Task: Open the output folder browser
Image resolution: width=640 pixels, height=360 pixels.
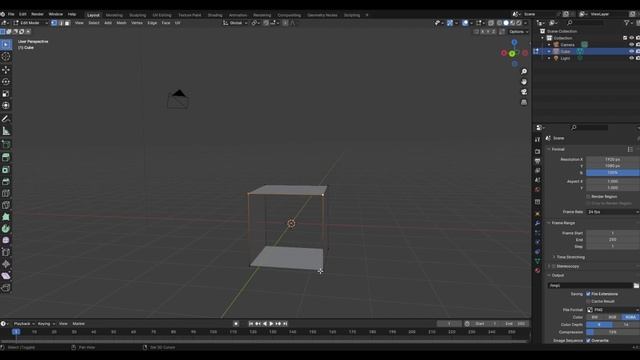Action: pyautogui.click(x=636, y=285)
